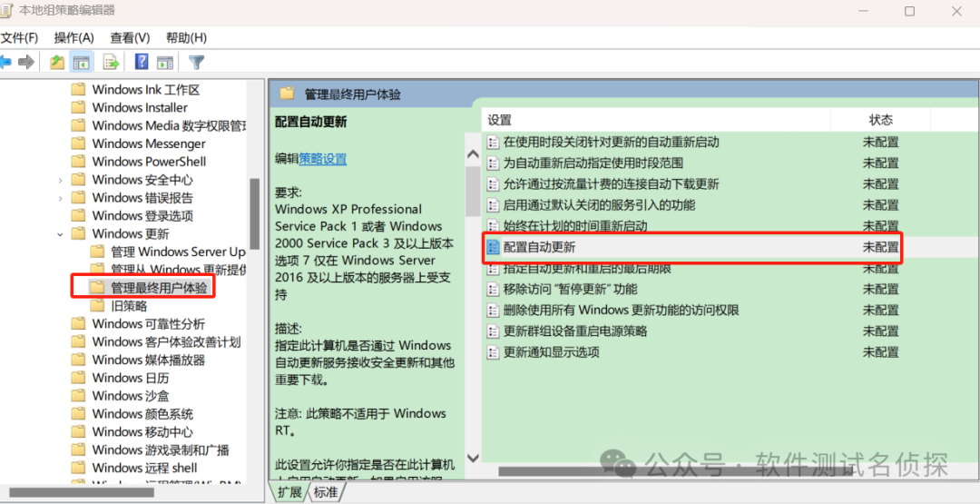980x504 pixels.
Task: Collapse the Windows 更新 tree node
Action: tap(60, 234)
